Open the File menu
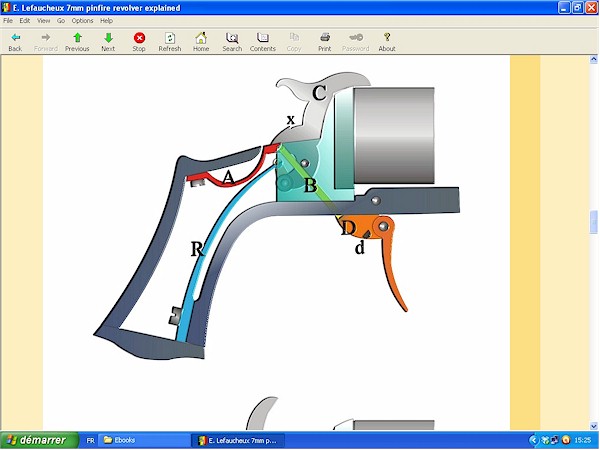The height and width of the screenshot is (450, 600). [8, 21]
